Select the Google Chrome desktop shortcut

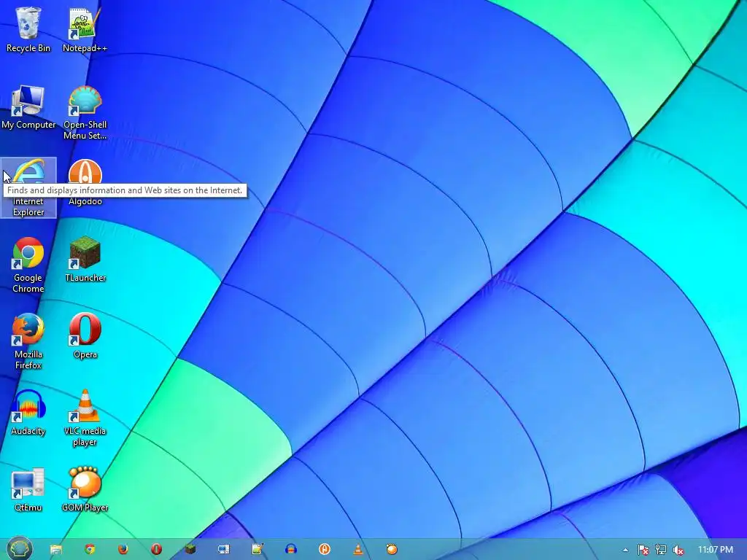tap(28, 265)
